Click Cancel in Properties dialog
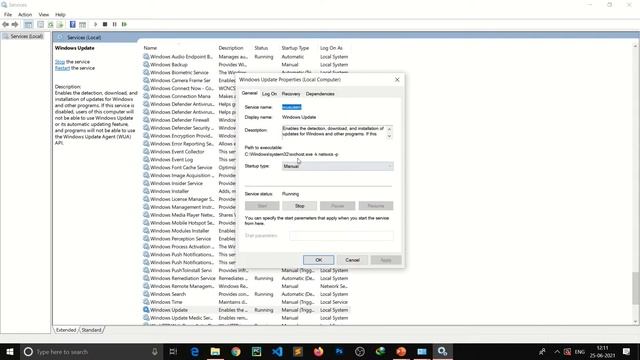Viewport: 640px width, 360px height. [x=352, y=260]
